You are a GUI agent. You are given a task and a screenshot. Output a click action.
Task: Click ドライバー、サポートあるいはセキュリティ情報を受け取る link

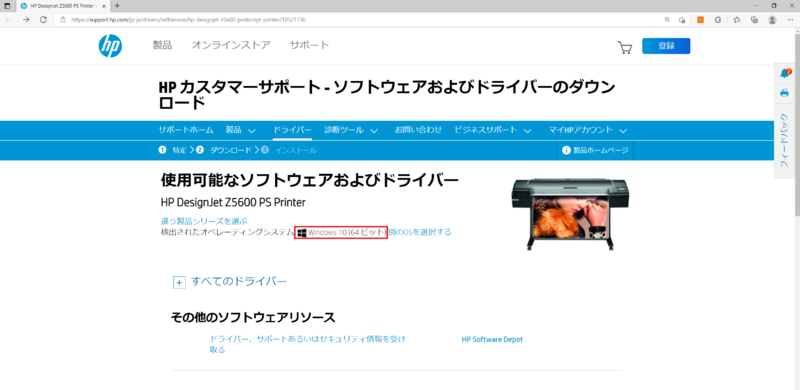click(308, 344)
